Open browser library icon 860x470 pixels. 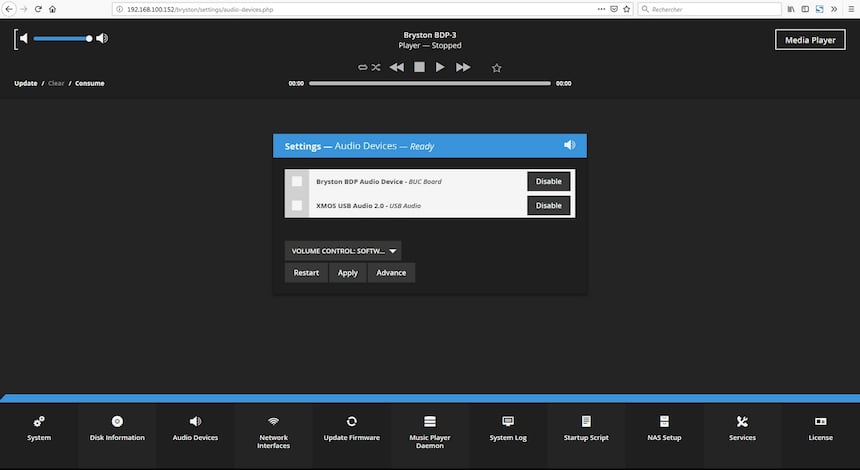(x=791, y=9)
